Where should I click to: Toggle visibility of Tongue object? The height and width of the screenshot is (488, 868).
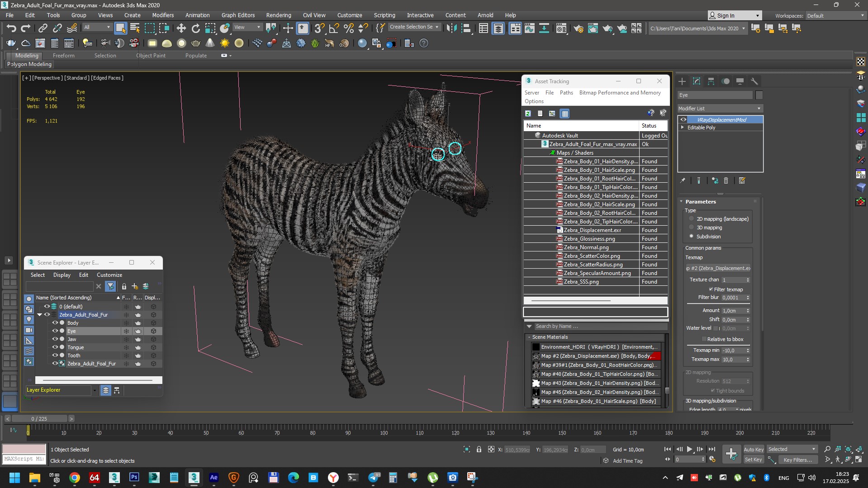click(x=55, y=347)
